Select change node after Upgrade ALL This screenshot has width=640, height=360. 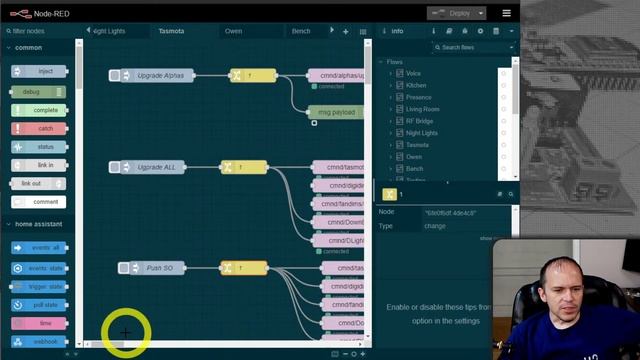(x=244, y=167)
